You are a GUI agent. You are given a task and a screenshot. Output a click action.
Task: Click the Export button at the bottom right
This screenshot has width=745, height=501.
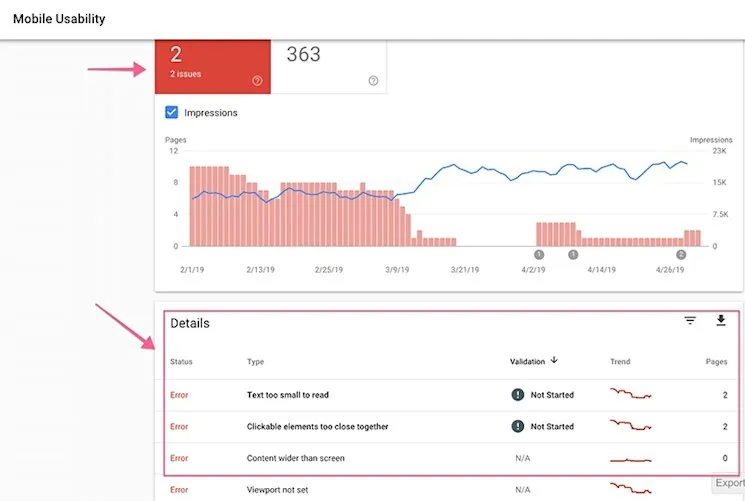pyautogui.click(x=729, y=483)
